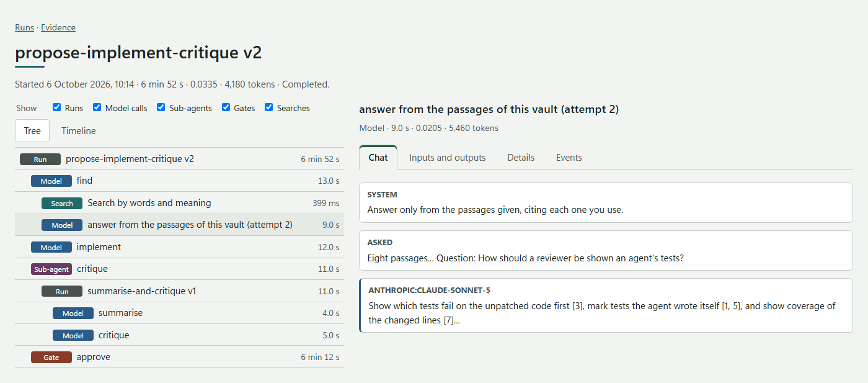The height and width of the screenshot is (383, 868).
Task: Uncheck the Searches checkbox
Action: click(x=269, y=107)
